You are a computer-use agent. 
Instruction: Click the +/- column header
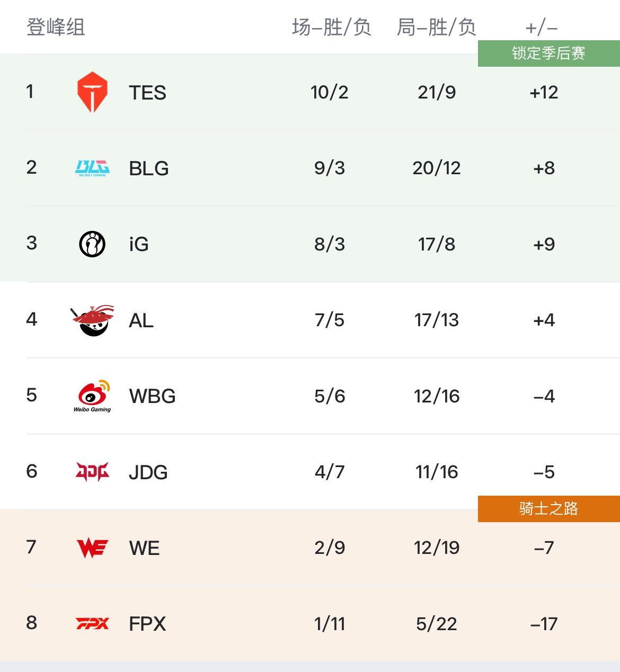(542, 27)
